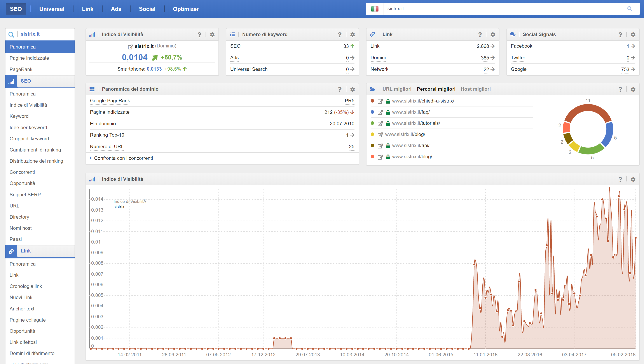644x364 pixels.
Task: Click help icon of bottom Indice di Visibilità chart
Action: coord(620,179)
